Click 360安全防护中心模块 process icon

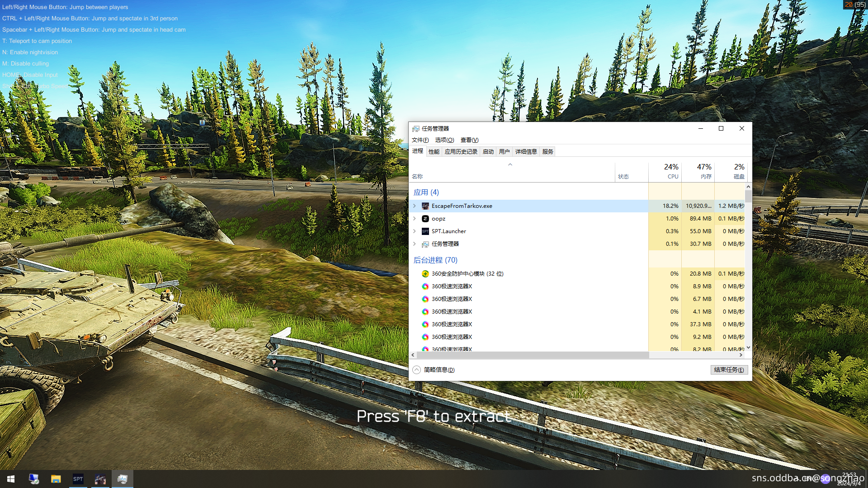click(425, 274)
